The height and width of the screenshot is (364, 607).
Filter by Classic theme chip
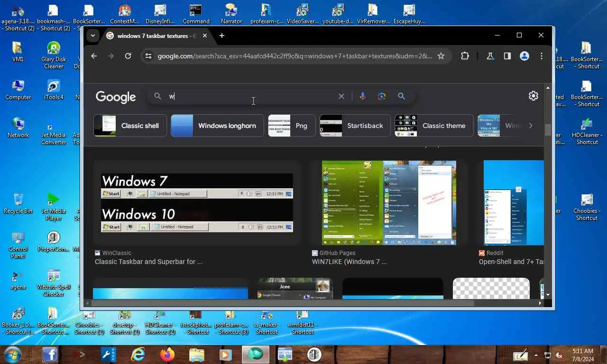434,126
